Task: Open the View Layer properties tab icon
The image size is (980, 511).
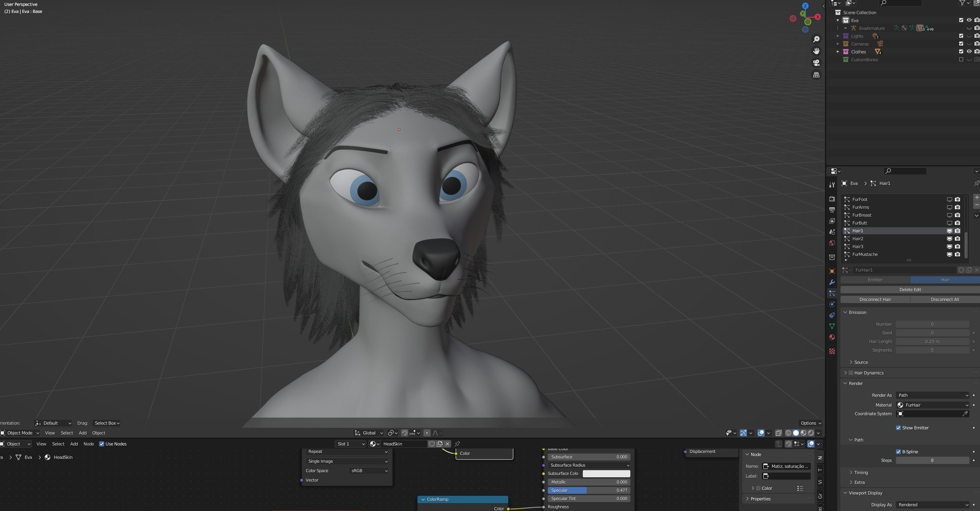Action: point(832,221)
